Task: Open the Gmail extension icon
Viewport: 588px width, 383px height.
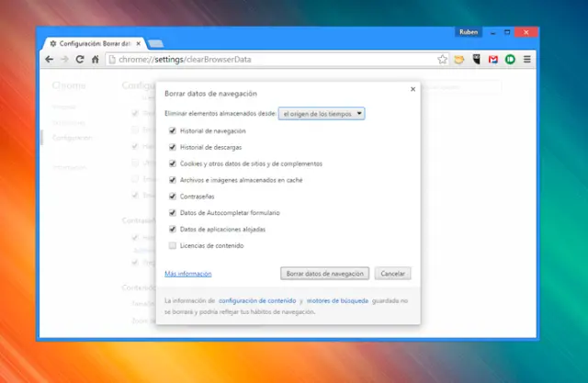Action: click(493, 60)
